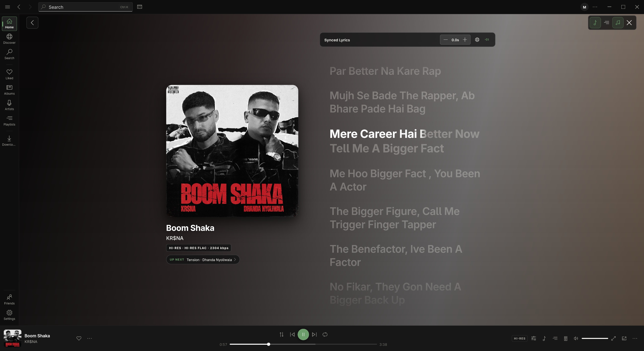This screenshot has height=351, width=644.
Task: Click the volume slider
Action: (x=595, y=338)
